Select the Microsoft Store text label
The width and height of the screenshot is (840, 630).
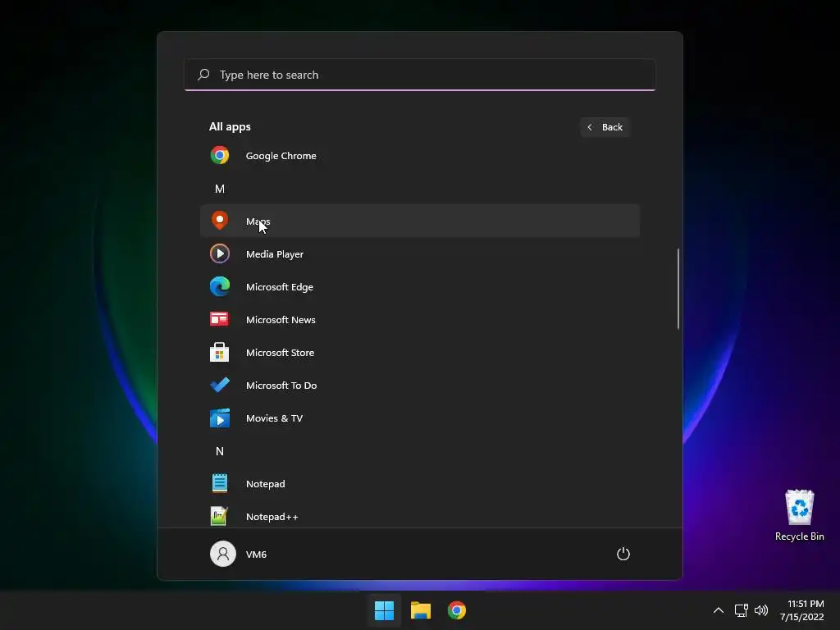coord(281,353)
